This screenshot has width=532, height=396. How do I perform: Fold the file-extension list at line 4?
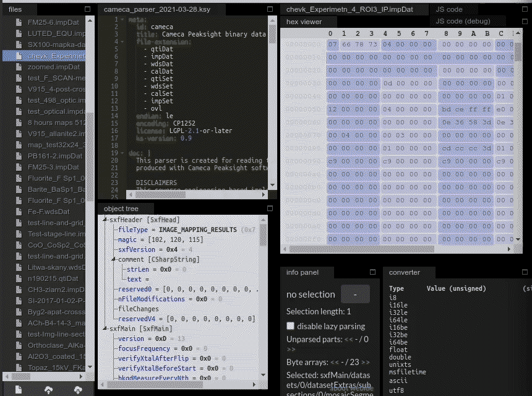[x=123, y=42]
